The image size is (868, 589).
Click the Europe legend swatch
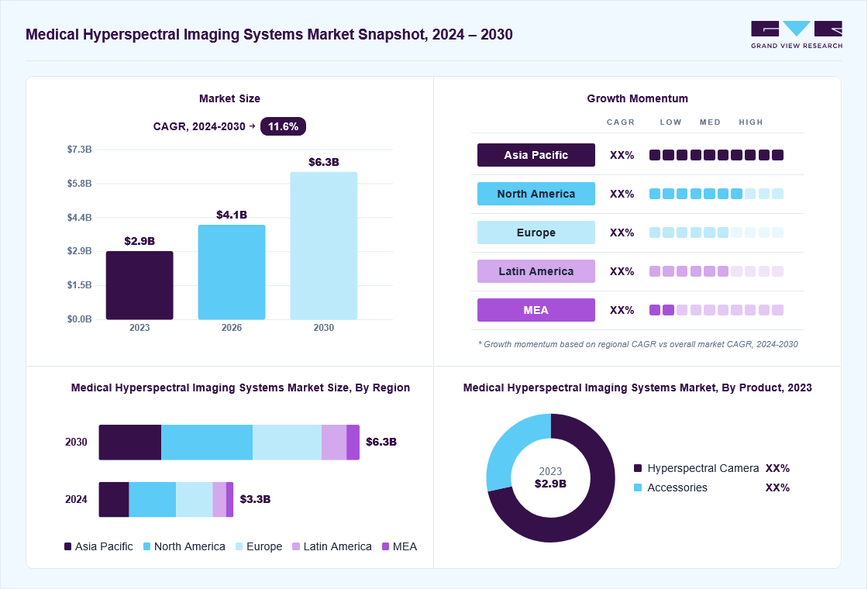[x=239, y=546]
